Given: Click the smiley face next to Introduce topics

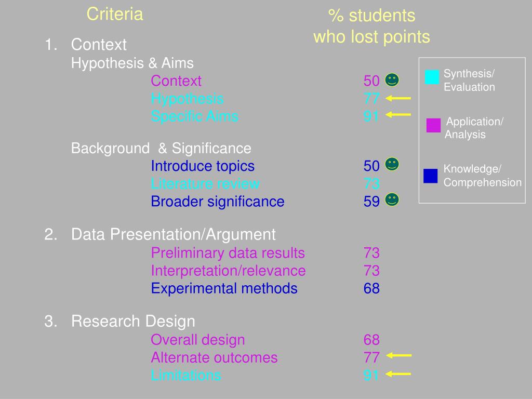Looking at the screenshot, I should [392, 164].
